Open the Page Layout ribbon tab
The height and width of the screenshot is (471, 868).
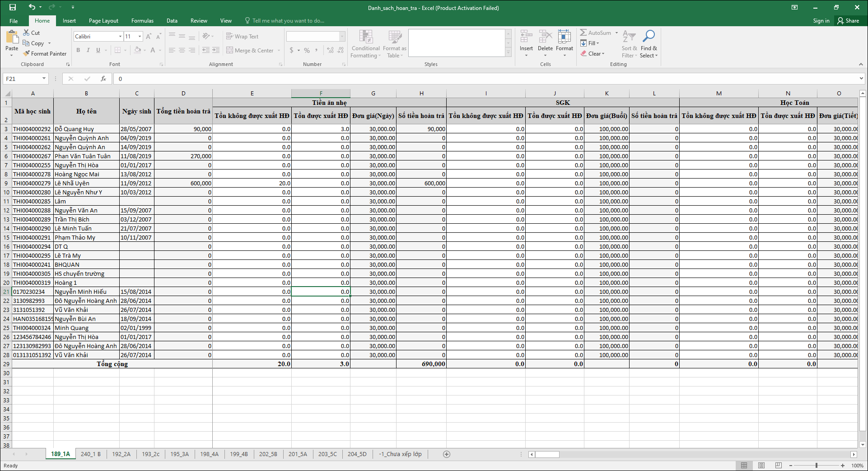pos(103,21)
